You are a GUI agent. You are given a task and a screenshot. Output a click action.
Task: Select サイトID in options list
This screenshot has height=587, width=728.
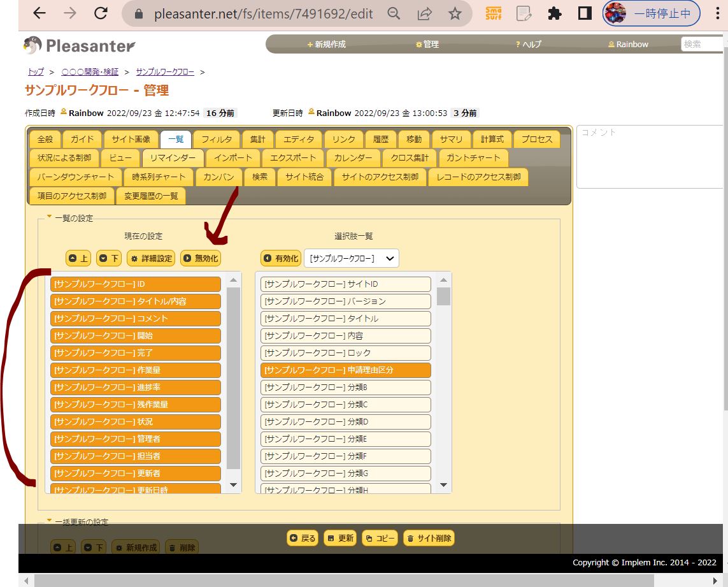[346, 284]
